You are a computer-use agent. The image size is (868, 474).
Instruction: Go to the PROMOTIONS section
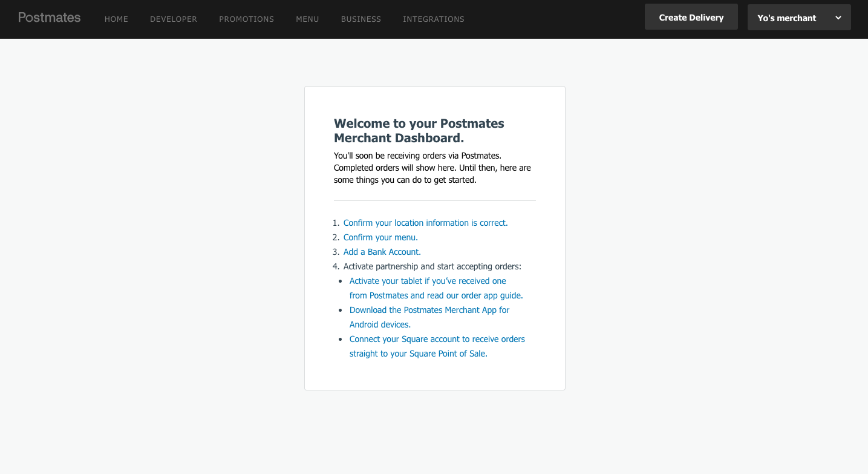246,19
